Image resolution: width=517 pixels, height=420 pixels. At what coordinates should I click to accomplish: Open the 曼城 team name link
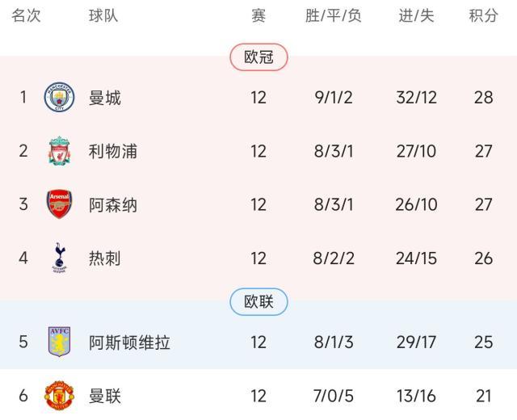pyautogui.click(x=105, y=98)
